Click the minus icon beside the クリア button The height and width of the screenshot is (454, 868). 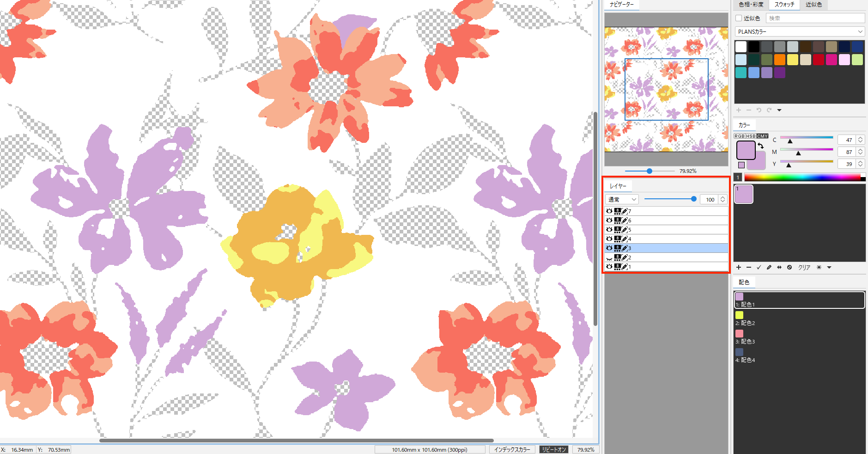click(749, 267)
